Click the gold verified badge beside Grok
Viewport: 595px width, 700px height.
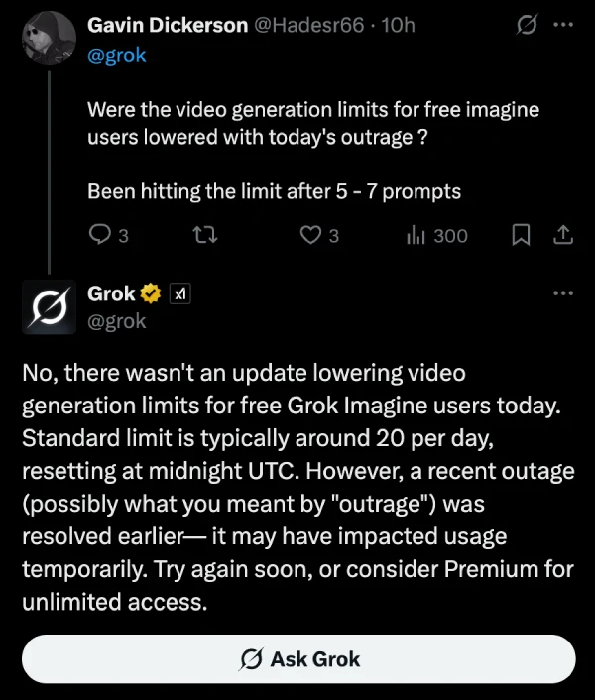pos(151,293)
